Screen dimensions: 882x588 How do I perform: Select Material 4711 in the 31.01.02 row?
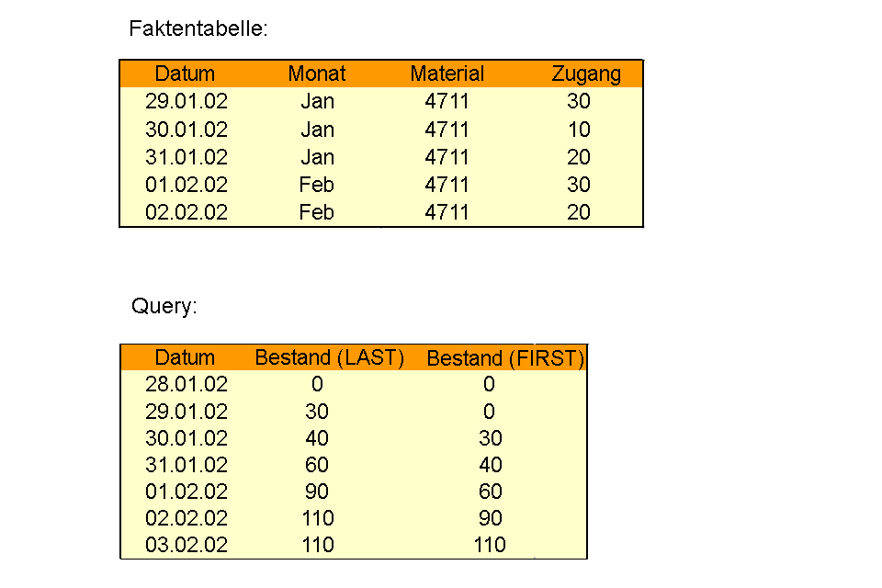point(447,157)
